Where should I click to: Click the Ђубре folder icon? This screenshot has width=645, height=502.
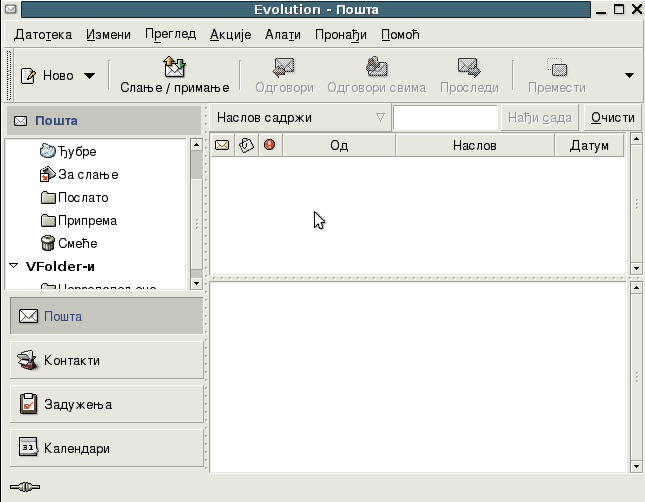point(48,151)
